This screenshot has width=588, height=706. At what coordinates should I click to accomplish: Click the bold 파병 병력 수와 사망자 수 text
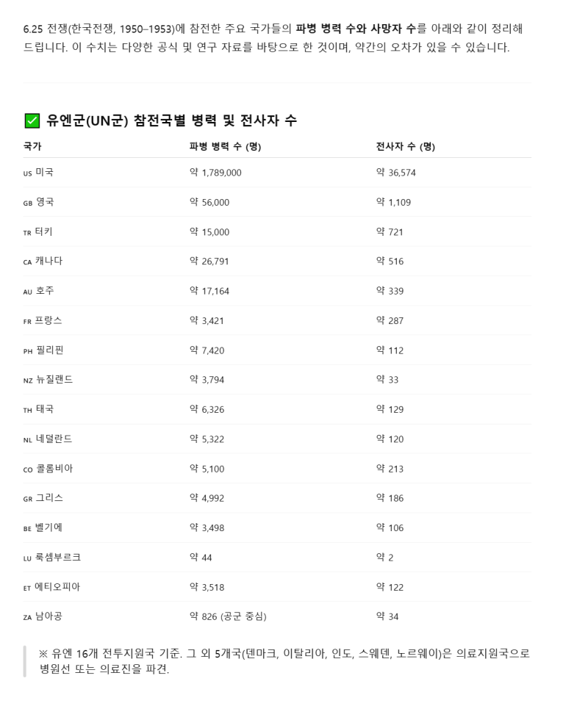click(356, 30)
